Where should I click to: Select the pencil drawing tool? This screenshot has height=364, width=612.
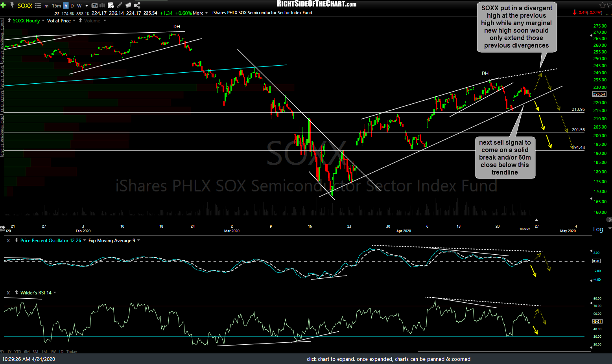click(120, 6)
